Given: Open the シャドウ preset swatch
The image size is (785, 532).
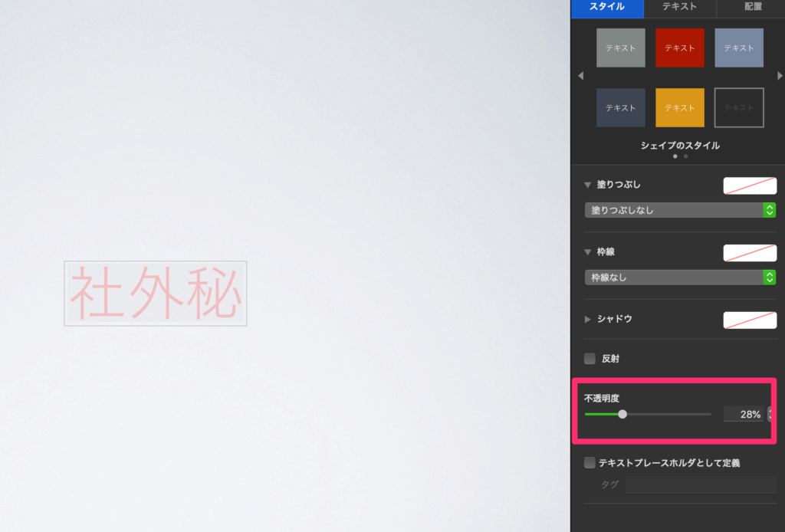Looking at the screenshot, I should pyautogui.click(x=750, y=320).
